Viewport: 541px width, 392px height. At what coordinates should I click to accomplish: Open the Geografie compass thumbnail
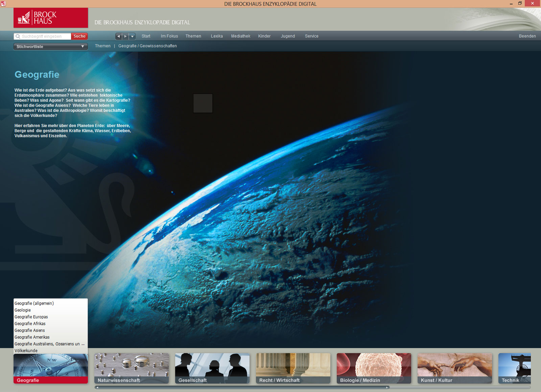coord(51,368)
